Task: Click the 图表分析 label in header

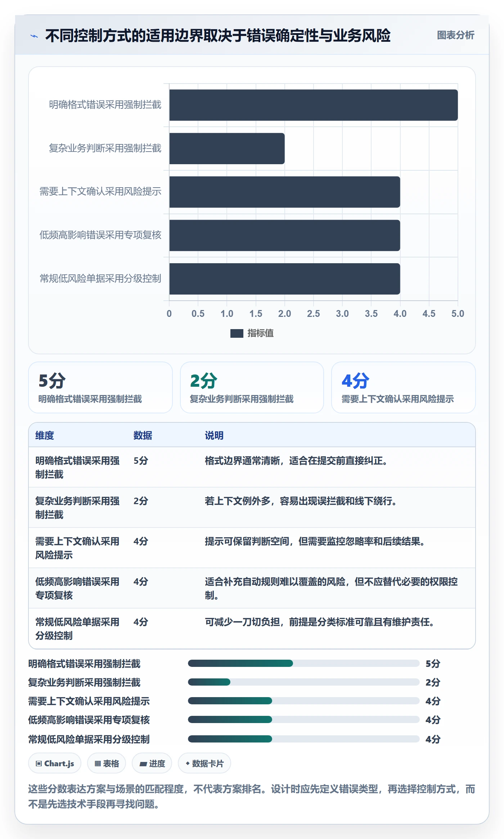Action: tap(455, 35)
